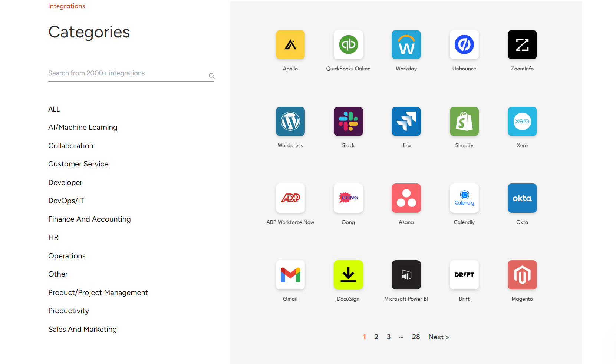The image size is (616, 364).
Task: Select the ZoomInfo logo icon
Action: (522, 44)
